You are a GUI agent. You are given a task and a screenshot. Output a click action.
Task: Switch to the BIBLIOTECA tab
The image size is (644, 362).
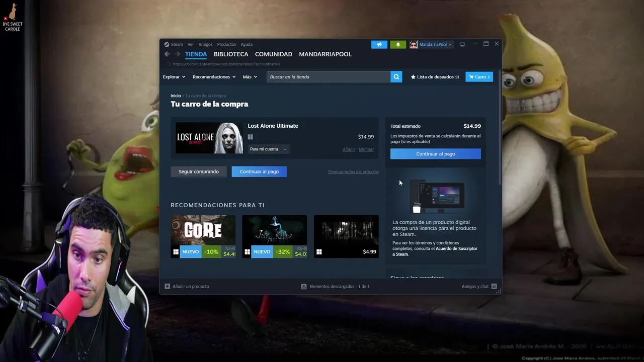[x=231, y=54]
